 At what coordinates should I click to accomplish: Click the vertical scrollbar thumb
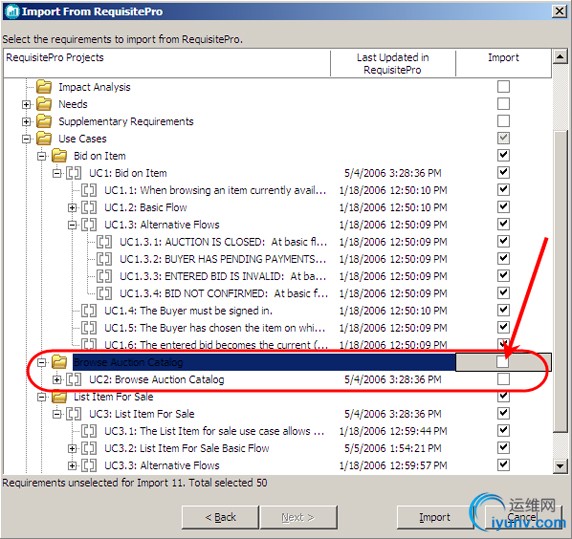pyautogui.click(x=560, y=281)
